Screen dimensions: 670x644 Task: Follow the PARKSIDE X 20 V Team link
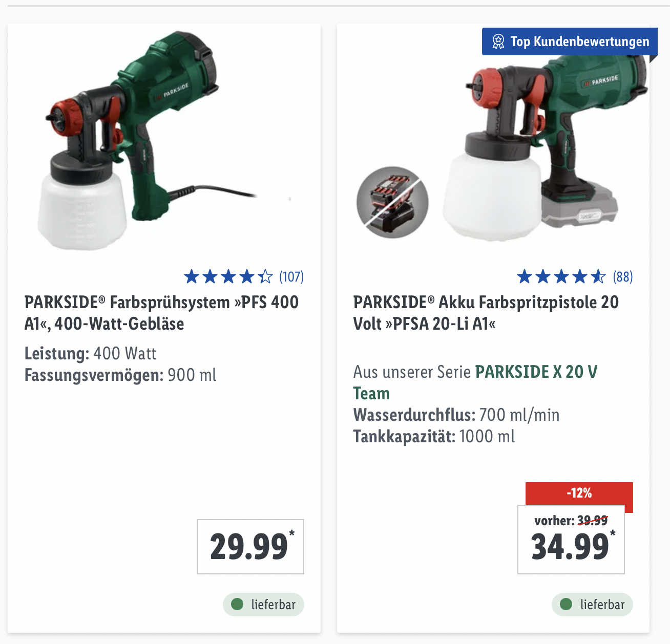pyautogui.click(x=475, y=382)
